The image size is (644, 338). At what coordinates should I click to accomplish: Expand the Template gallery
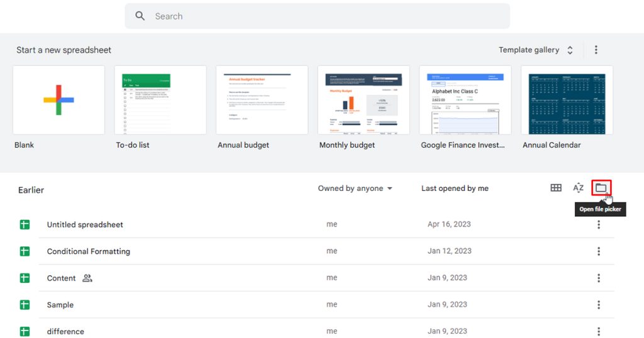click(535, 50)
